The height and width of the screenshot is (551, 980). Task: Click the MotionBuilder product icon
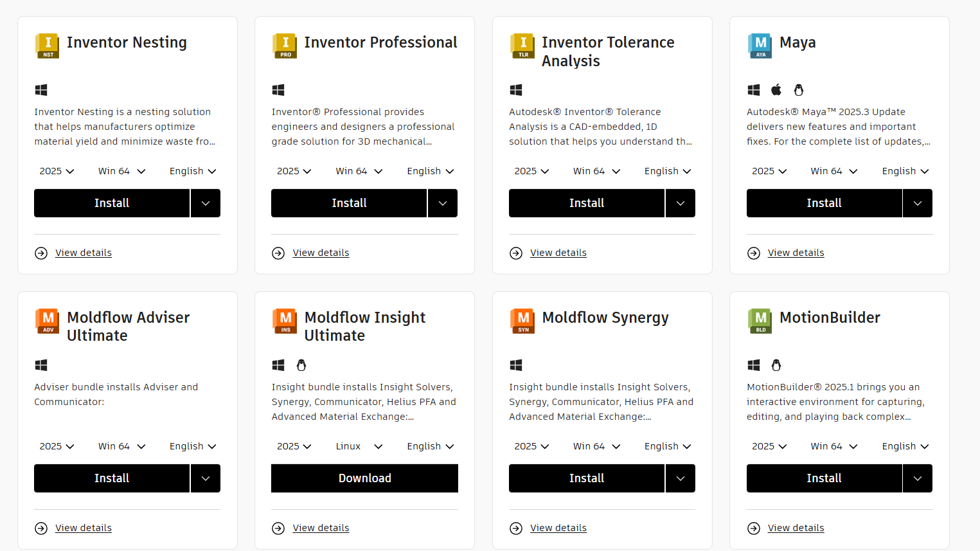click(x=760, y=321)
